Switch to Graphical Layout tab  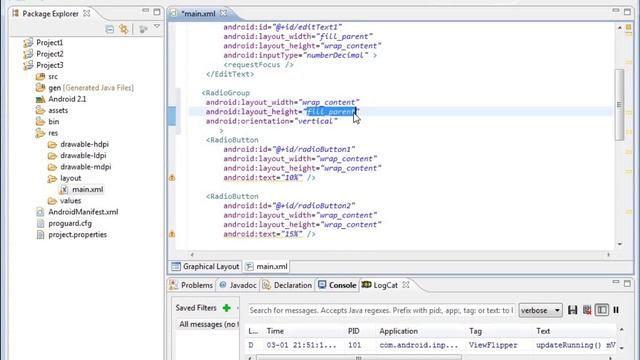click(205, 267)
